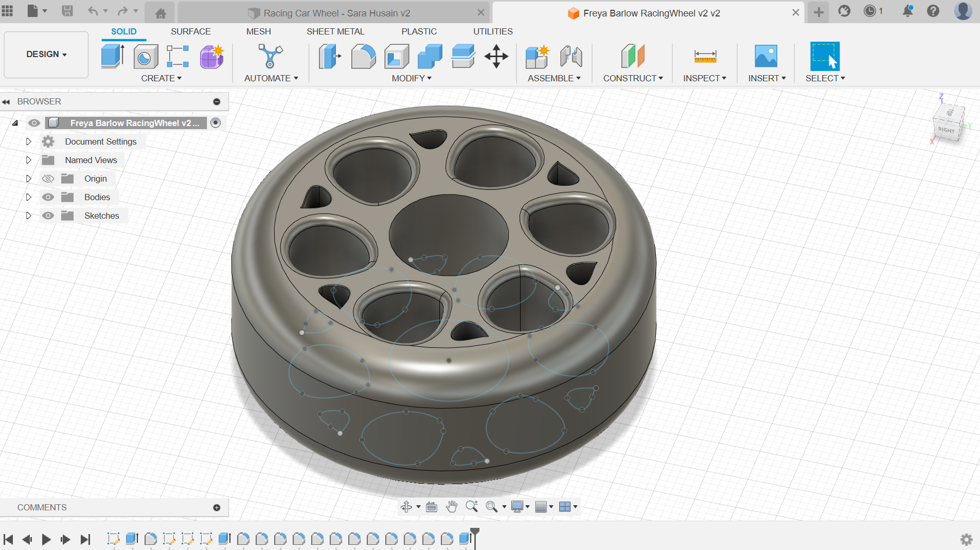The image size is (980, 550).
Task: Toggle the activate component radio button
Action: tap(216, 122)
